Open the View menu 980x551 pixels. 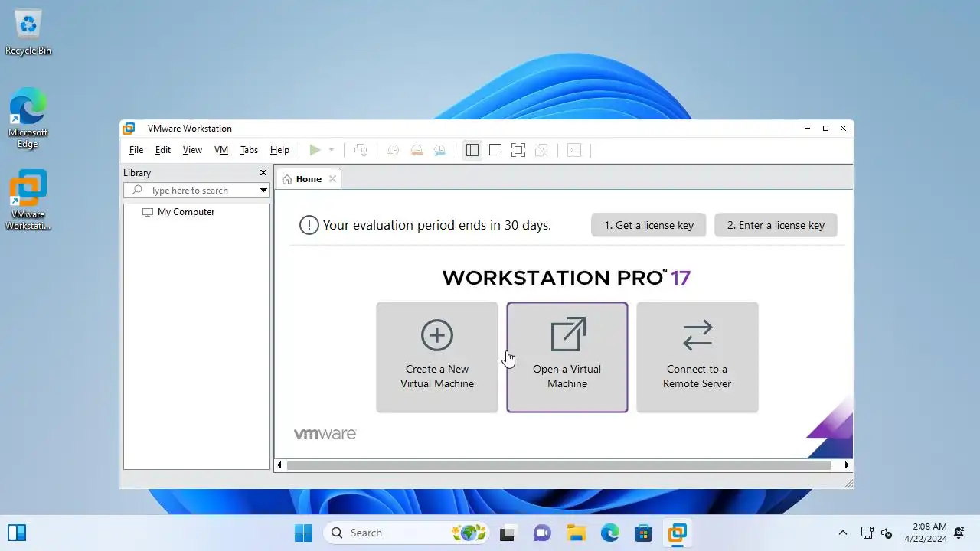click(192, 150)
